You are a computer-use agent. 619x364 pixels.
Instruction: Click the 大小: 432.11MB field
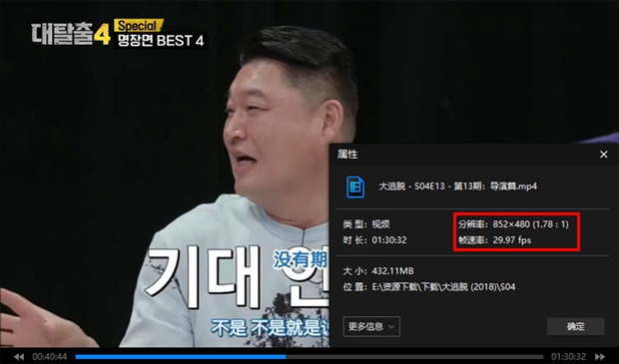pyautogui.click(x=378, y=271)
